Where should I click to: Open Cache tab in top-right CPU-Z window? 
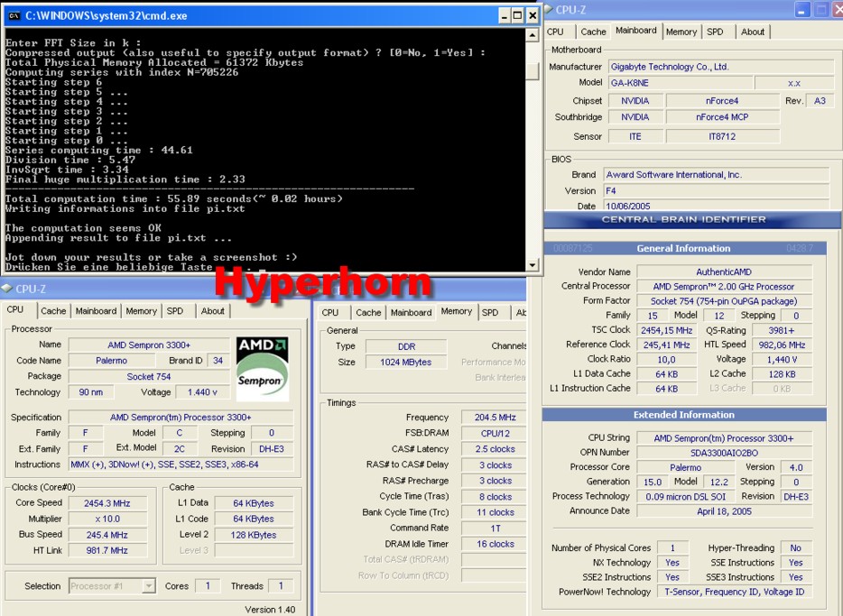coord(593,32)
